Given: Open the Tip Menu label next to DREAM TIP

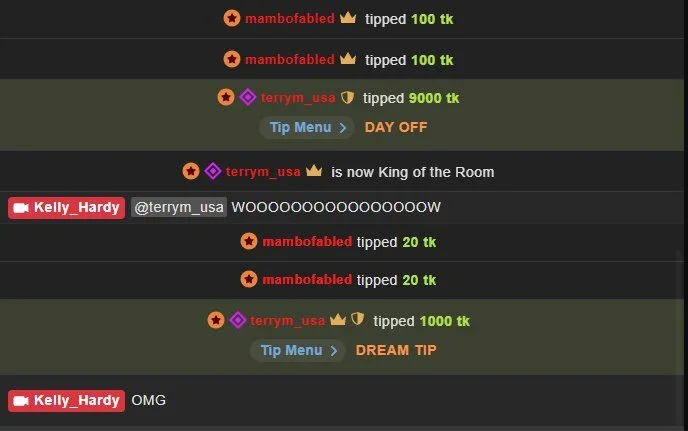Looking at the screenshot, I should (291, 350).
